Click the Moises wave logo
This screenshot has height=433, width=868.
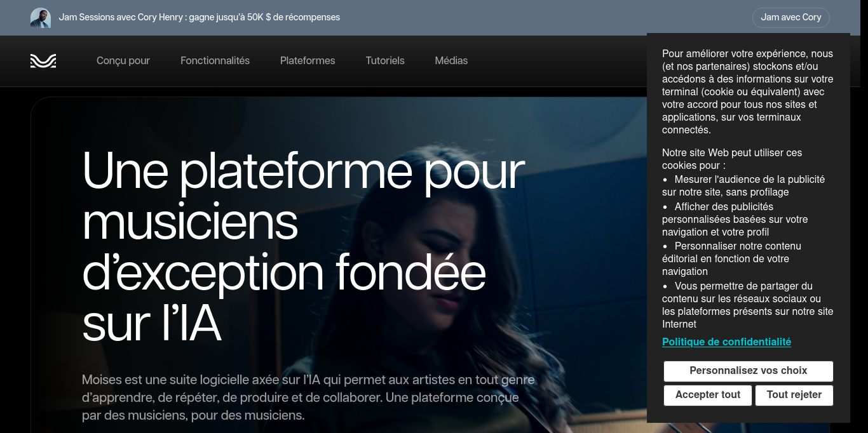pos(43,61)
